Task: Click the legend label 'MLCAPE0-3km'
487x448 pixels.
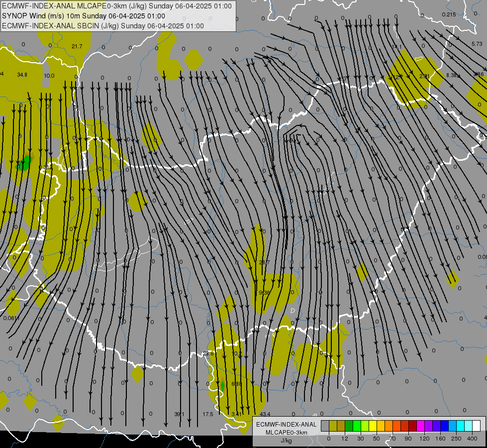Action: 287,433
